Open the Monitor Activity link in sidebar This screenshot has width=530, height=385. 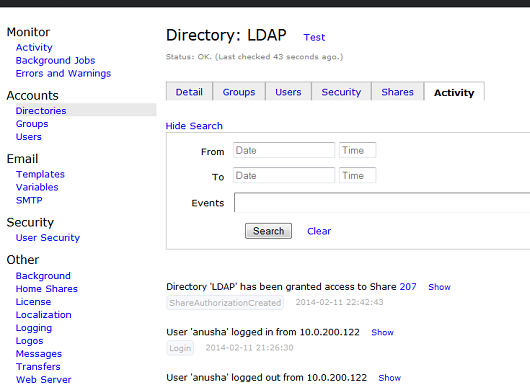[x=34, y=47]
